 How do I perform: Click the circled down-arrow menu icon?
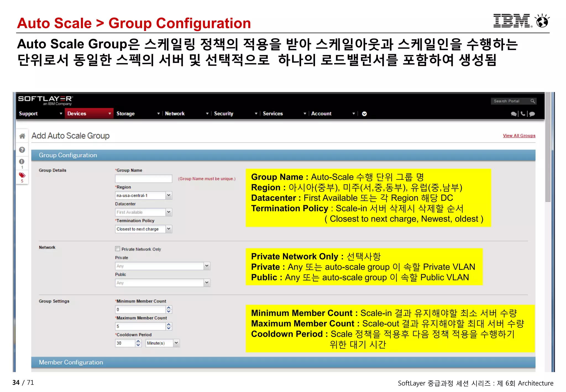point(364,114)
